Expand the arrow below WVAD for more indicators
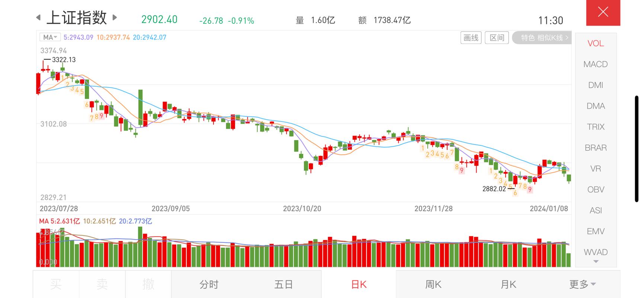Screen dimensions: 644x298 point(596,262)
